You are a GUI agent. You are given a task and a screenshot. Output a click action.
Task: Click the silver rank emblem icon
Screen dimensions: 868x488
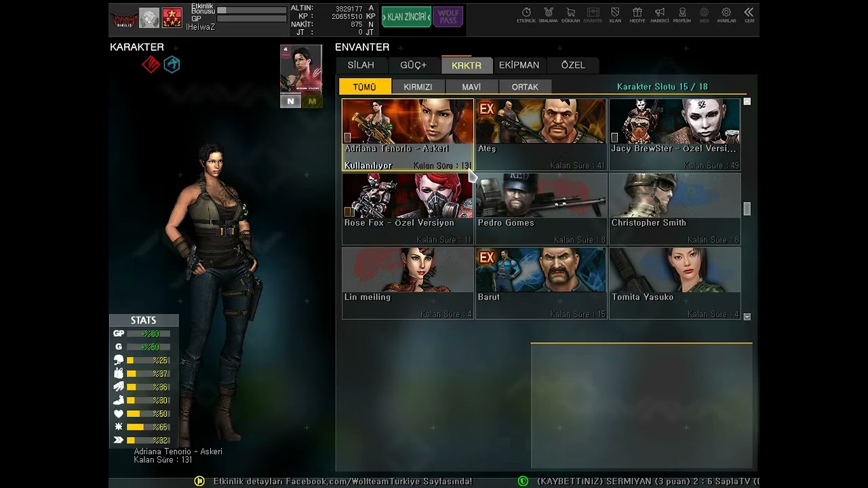[x=149, y=18]
